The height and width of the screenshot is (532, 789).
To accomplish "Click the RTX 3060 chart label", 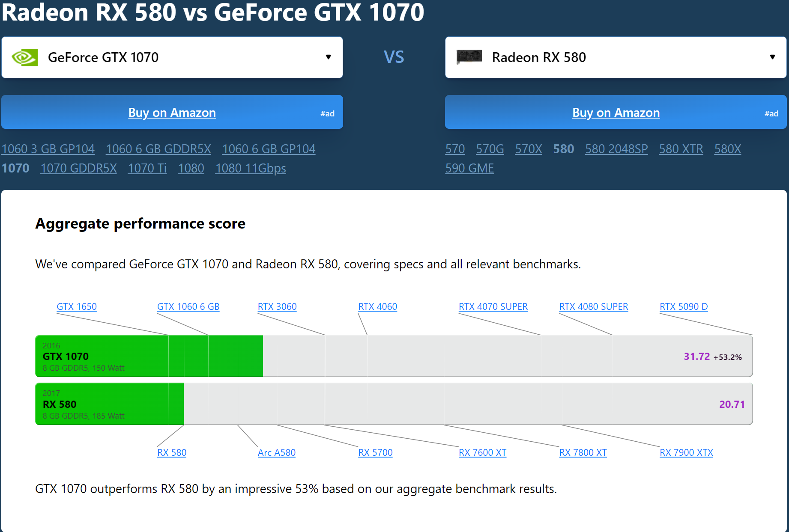I will pyautogui.click(x=277, y=307).
